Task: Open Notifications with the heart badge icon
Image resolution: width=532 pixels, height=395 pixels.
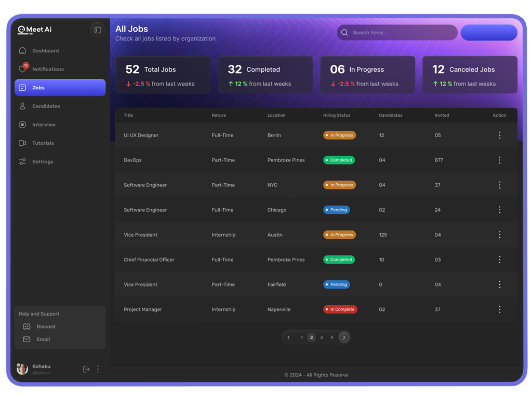Action: click(x=22, y=69)
